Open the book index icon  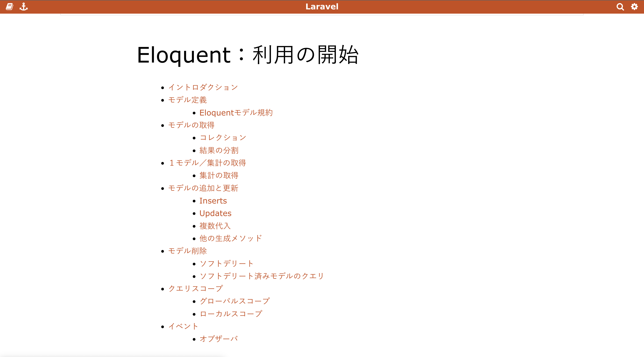click(x=9, y=6)
